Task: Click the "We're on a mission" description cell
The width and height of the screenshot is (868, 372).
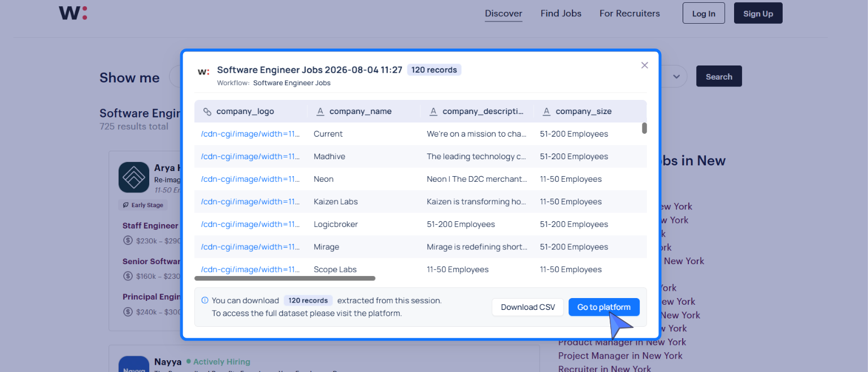Action: pos(477,134)
